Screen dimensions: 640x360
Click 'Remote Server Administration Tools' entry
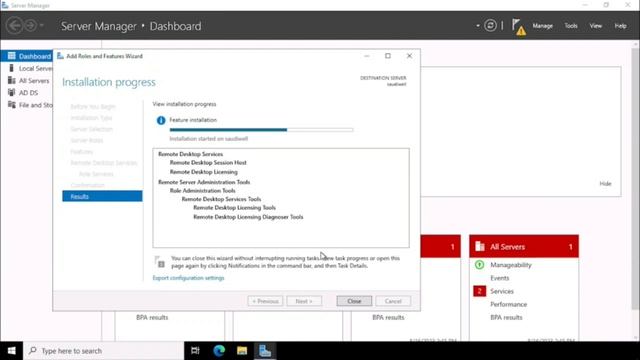click(x=204, y=182)
